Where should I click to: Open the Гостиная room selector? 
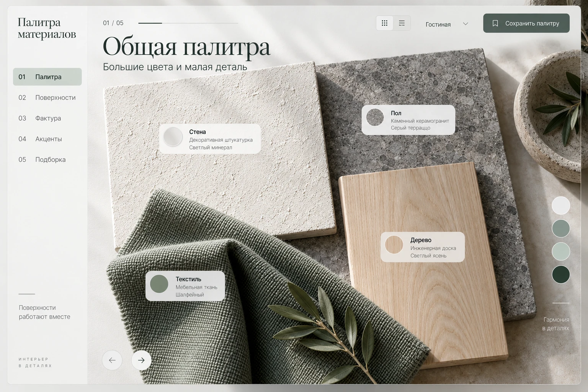click(x=447, y=24)
